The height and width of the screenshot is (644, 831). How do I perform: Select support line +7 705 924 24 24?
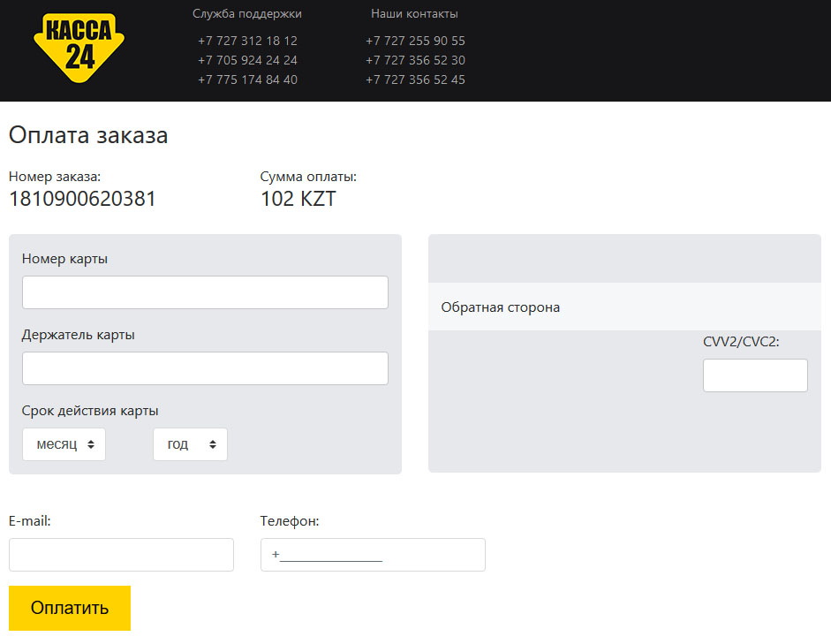[247, 60]
